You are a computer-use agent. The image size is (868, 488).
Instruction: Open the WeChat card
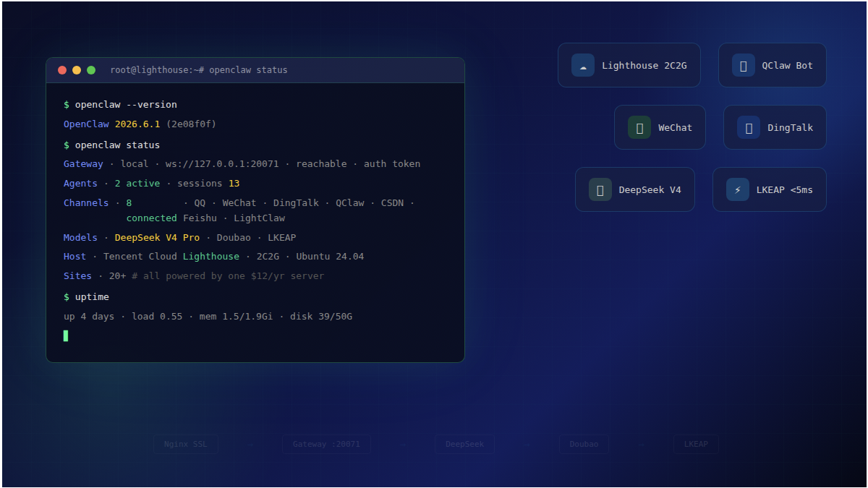click(x=660, y=127)
